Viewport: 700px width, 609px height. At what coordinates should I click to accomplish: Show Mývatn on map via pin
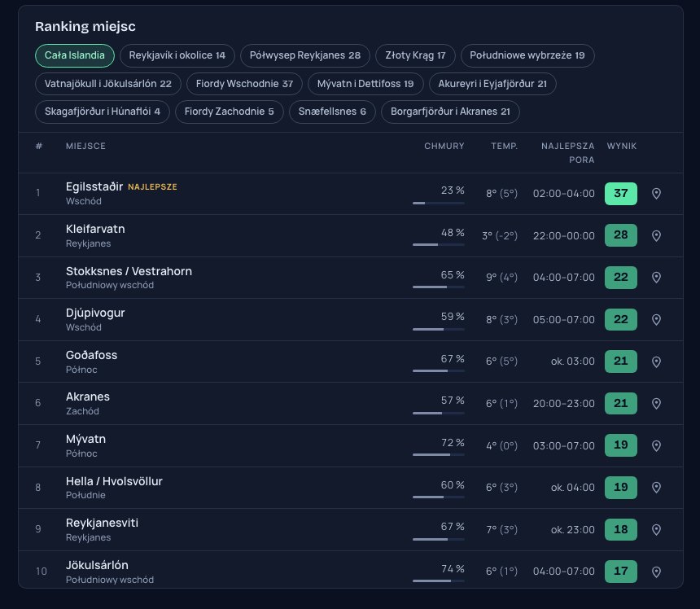click(656, 445)
